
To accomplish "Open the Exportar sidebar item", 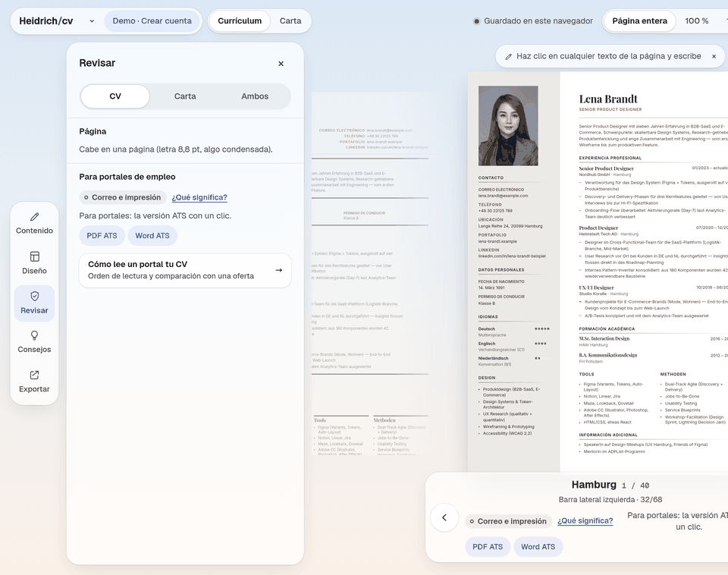I will click(x=34, y=382).
